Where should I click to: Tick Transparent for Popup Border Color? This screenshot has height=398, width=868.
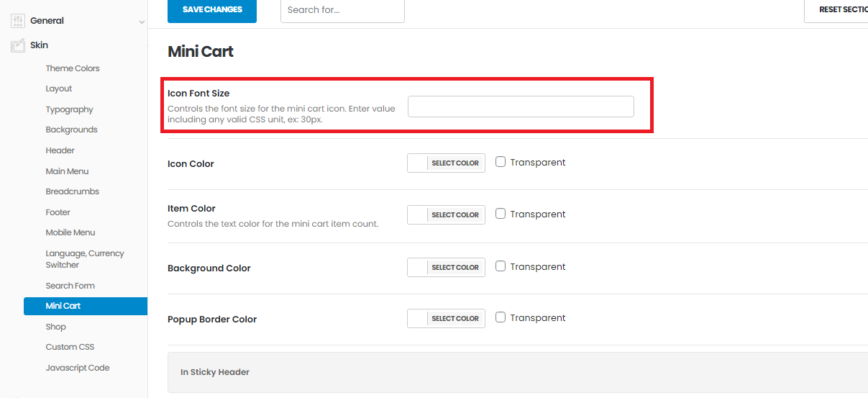click(501, 317)
